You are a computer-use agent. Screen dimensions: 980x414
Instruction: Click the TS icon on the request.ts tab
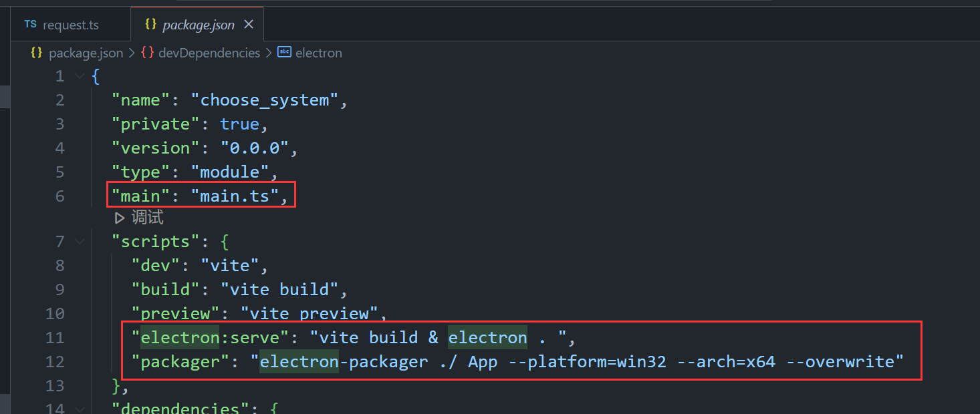tap(30, 24)
